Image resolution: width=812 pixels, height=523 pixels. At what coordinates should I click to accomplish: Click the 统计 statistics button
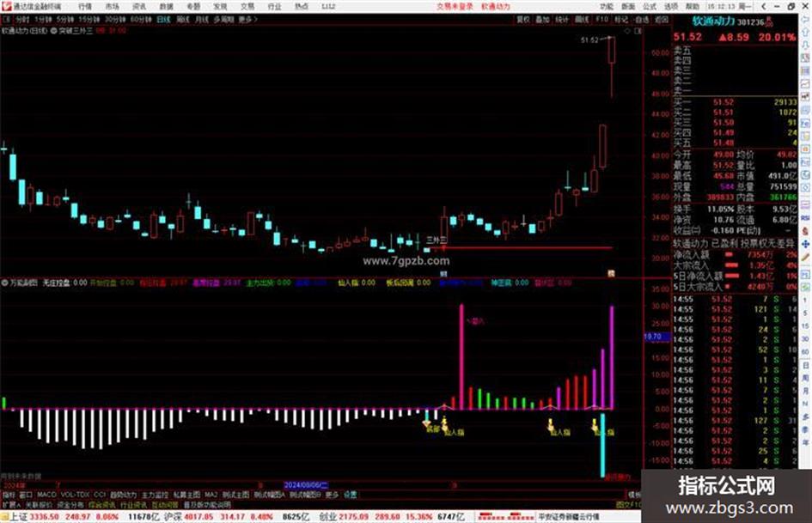563,19
